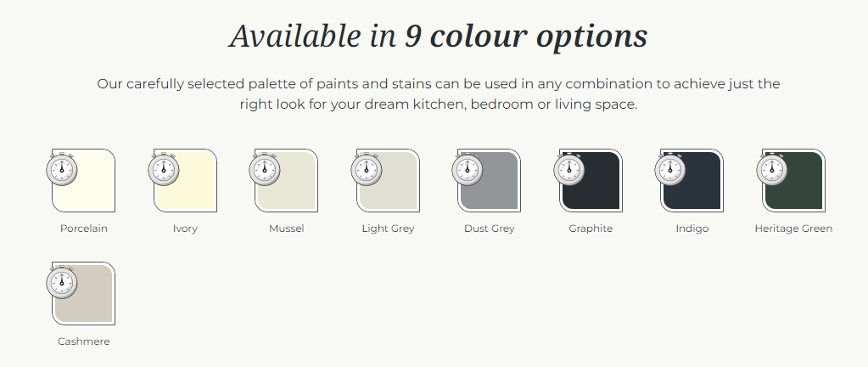Click the Graphite label text
Image resolution: width=868 pixels, height=367 pixels.
click(x=591, y=229)
